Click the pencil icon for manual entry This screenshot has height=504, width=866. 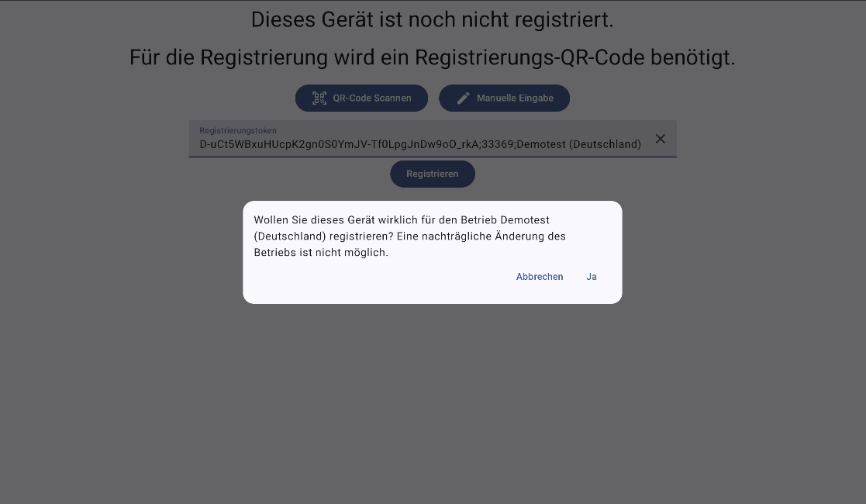click(x=464, y=98)
